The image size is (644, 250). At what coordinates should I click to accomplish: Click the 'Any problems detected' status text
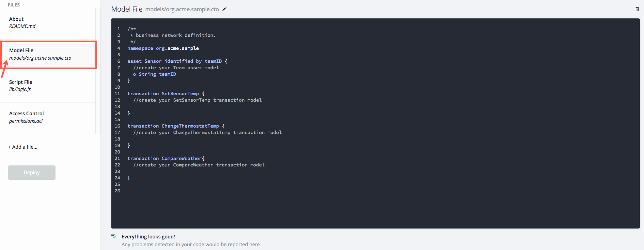191,245
